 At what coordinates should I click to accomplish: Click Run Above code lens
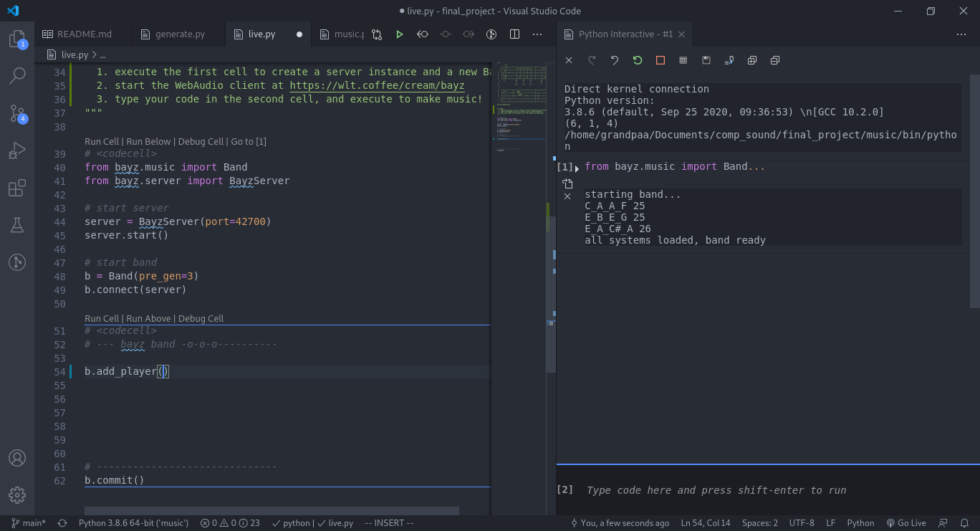click(148, 318)
